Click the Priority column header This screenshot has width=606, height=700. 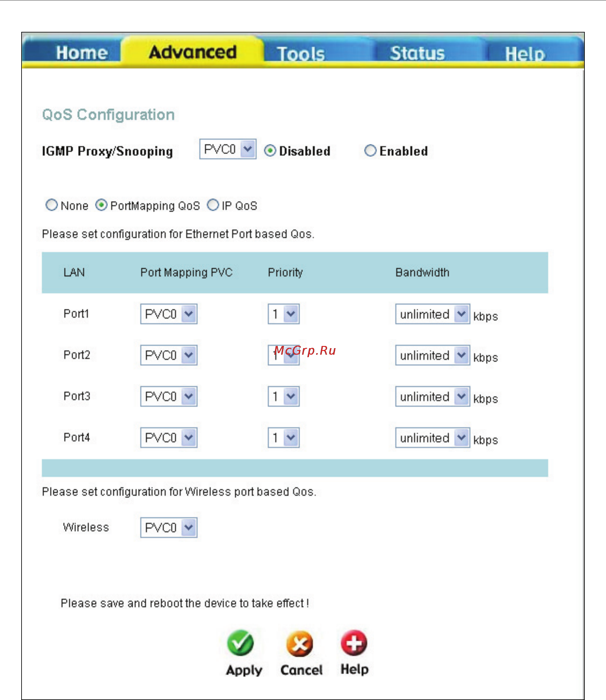click(285, 272)
